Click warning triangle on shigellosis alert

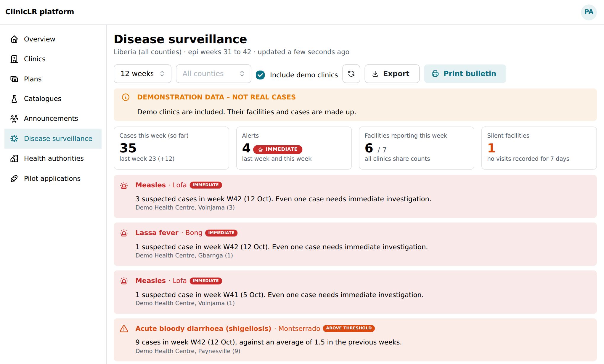[x=124, y=328]
